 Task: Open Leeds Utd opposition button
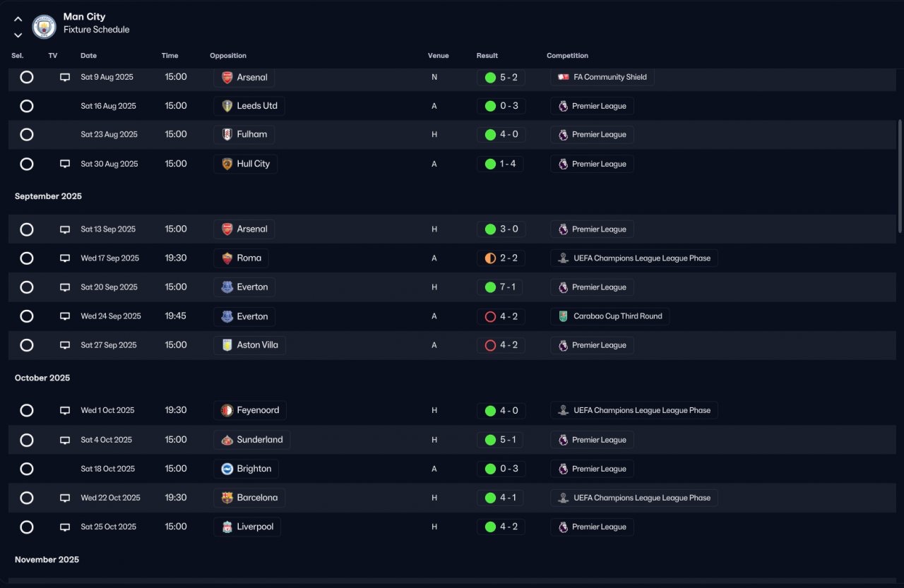coord(249,106)
